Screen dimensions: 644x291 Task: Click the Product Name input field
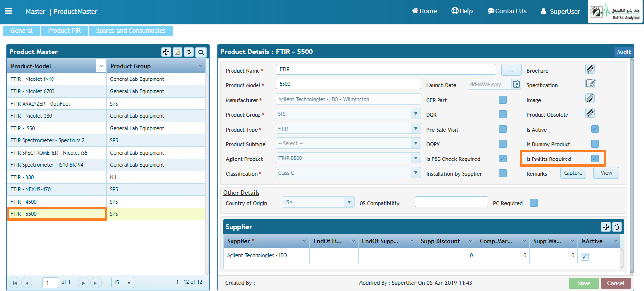pos(386,70)
